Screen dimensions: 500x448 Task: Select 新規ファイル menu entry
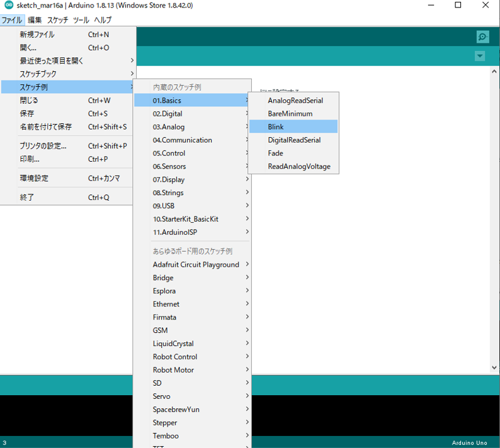click(x=68, y=35)
